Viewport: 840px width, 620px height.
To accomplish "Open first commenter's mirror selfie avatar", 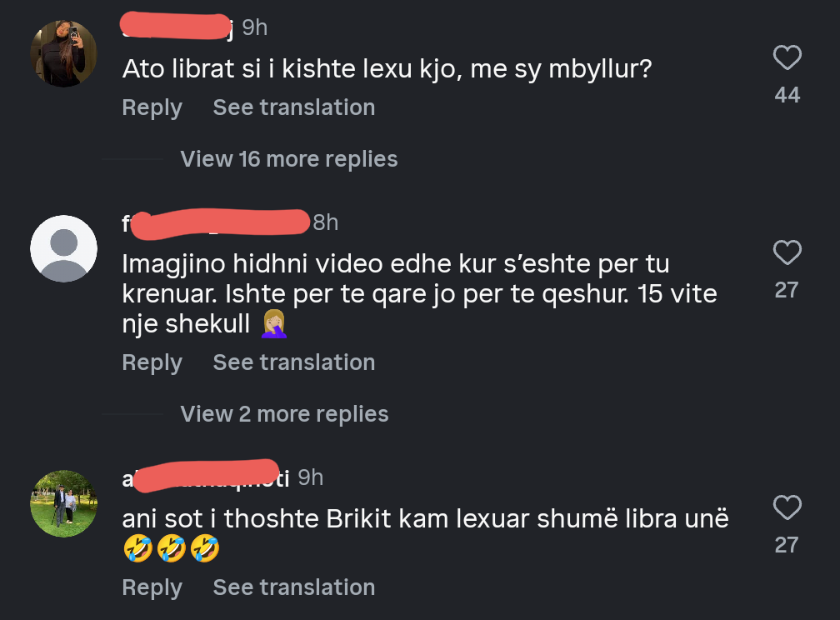I will click(63, 54).
